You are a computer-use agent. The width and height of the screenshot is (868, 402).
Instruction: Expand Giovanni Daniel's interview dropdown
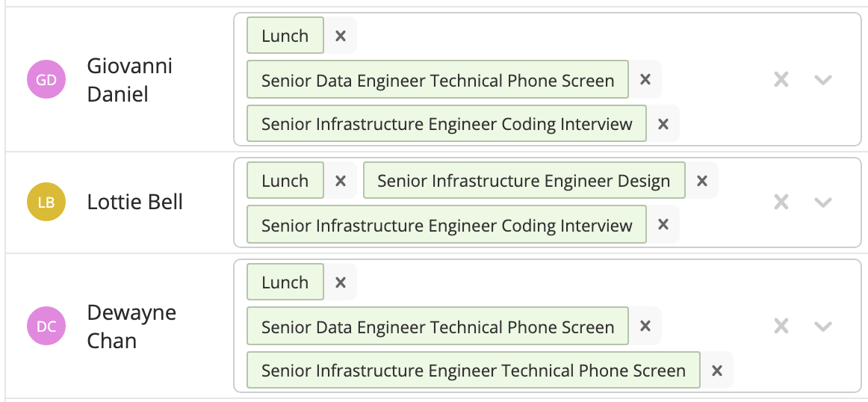click(823, 80)
